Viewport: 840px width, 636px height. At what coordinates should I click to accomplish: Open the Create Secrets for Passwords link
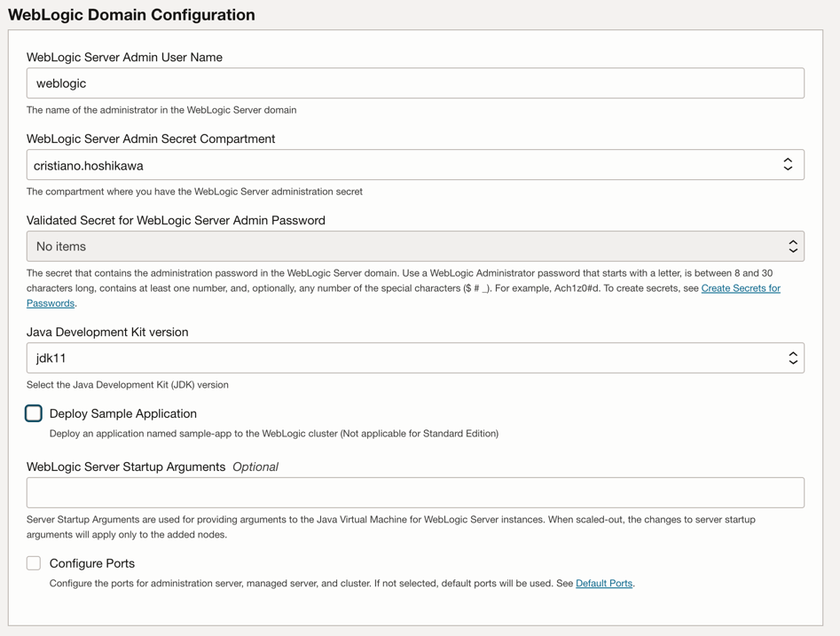740,288
